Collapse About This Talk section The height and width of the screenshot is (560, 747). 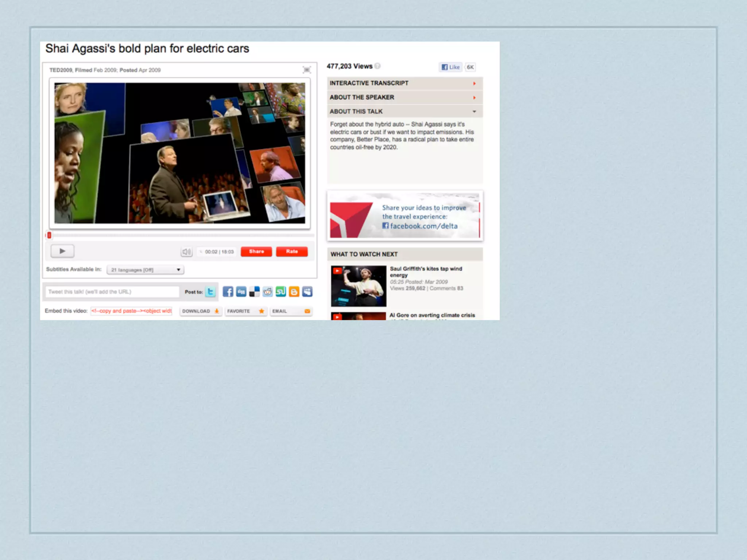pyautogui.click(x=405, y=112)
